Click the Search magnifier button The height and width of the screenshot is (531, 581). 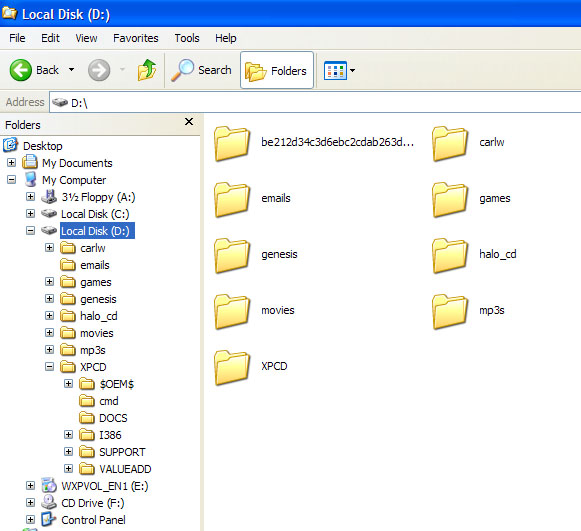coord(201,70)
